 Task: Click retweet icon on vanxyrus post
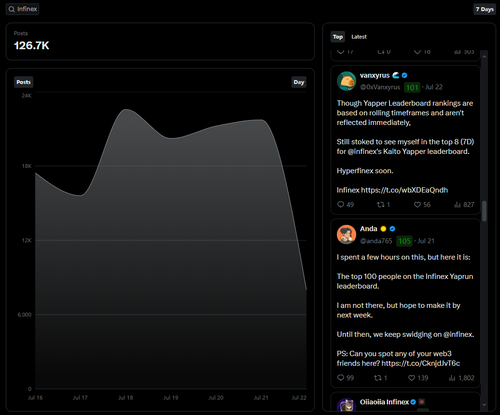[x=380, y=204]
